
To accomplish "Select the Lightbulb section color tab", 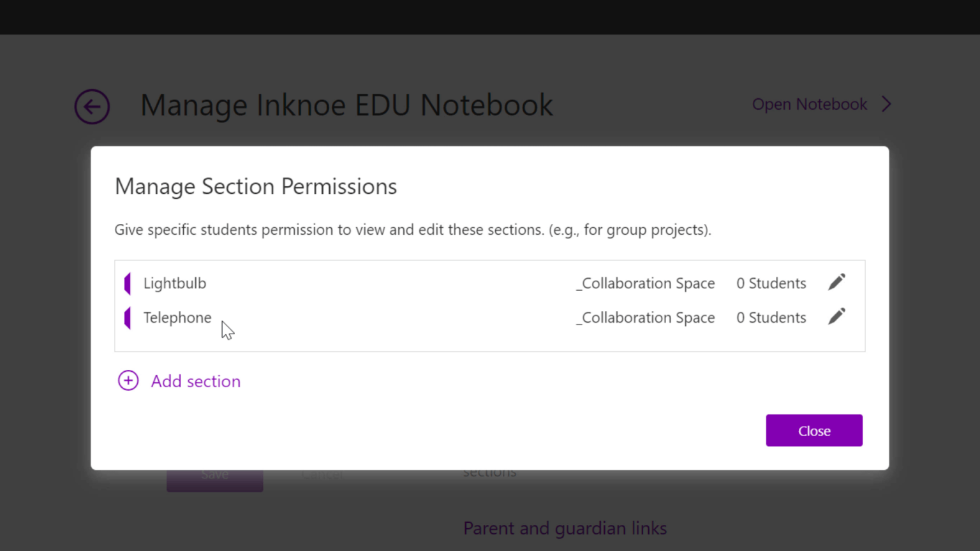I will (x=128, y=283).
